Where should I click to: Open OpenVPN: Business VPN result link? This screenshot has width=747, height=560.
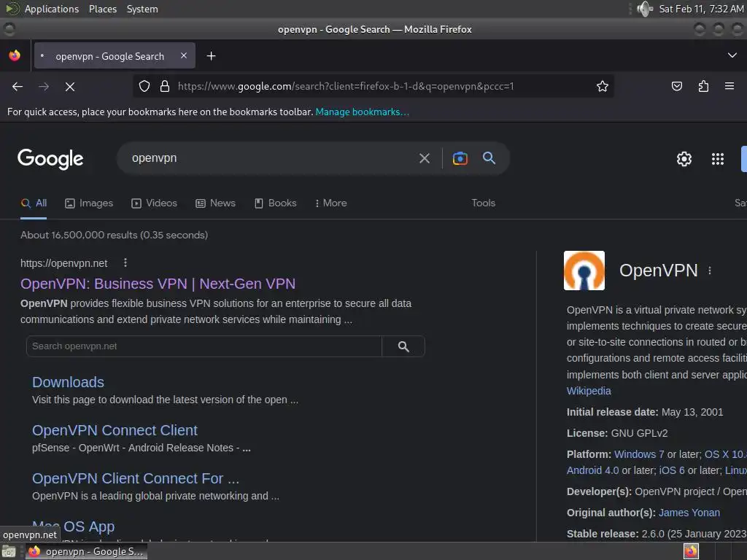[x=158, y=284]
